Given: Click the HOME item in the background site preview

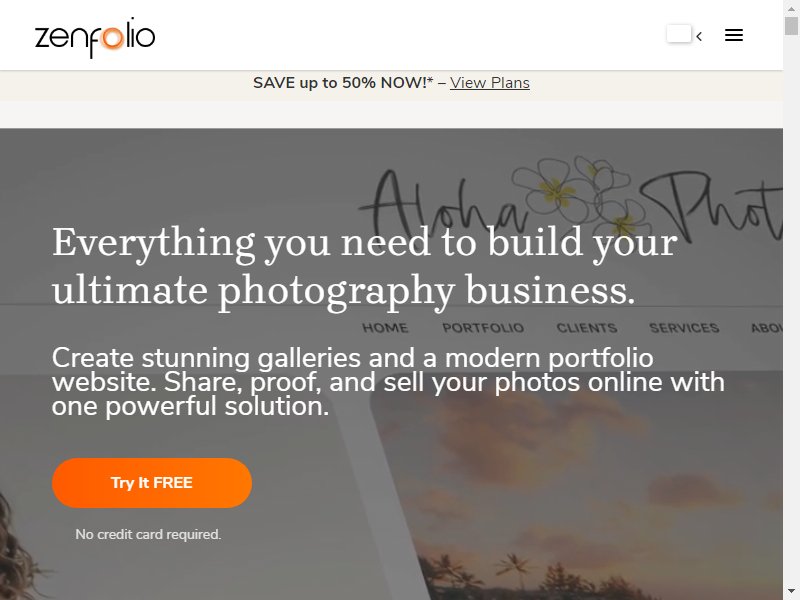Looking at the screenshot, I should point(385,328).
